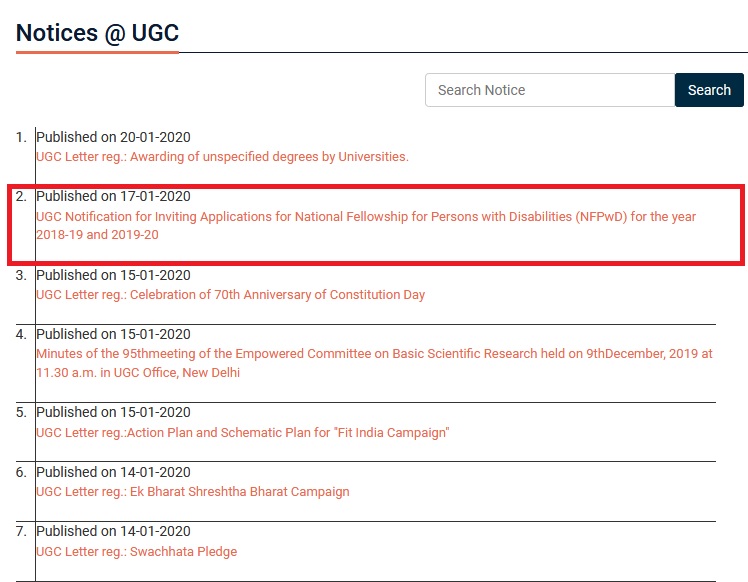
Task: Open the Ek Bharat Shreshtha Bharat Campaign letter
Action: click(193, 492)
